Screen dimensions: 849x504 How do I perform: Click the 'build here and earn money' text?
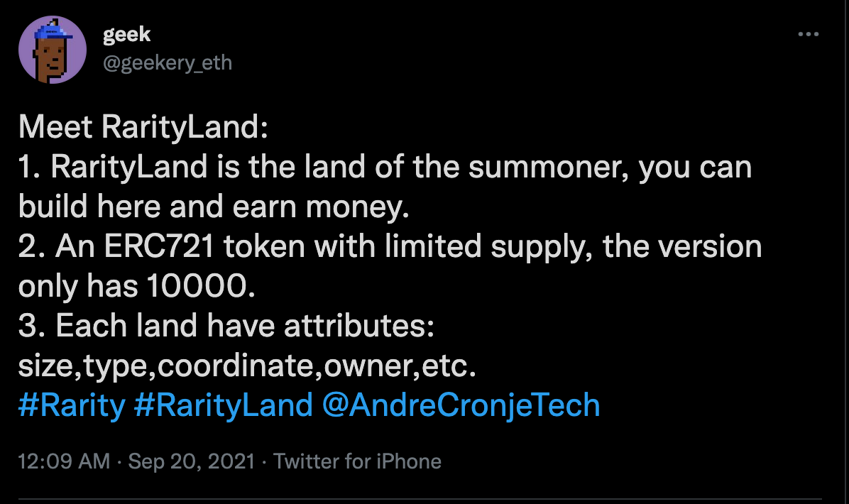(214, 207)
